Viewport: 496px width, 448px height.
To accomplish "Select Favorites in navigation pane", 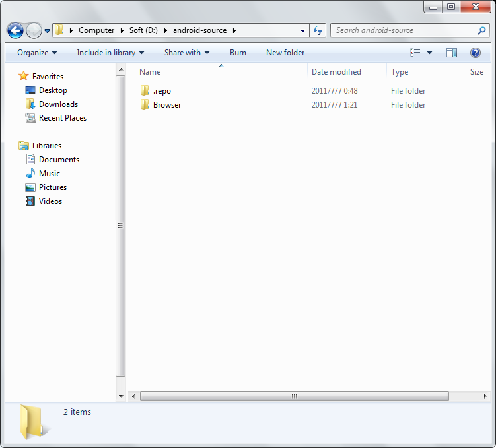I will [x=48, y=77].
